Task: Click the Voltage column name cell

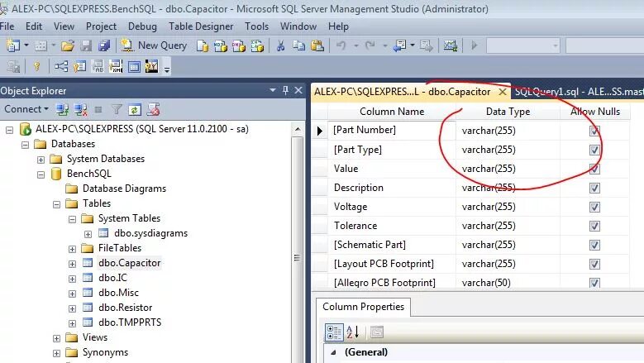Action: click(x=391, y=207)
